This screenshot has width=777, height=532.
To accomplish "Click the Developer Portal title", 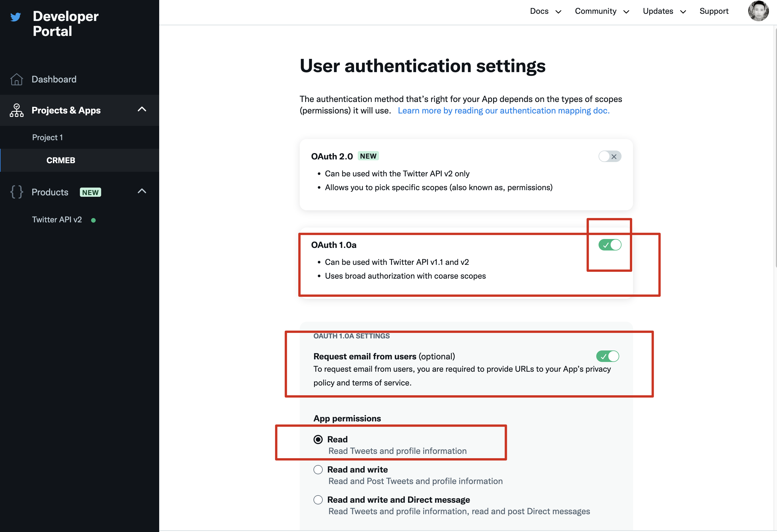I will 66,23.
